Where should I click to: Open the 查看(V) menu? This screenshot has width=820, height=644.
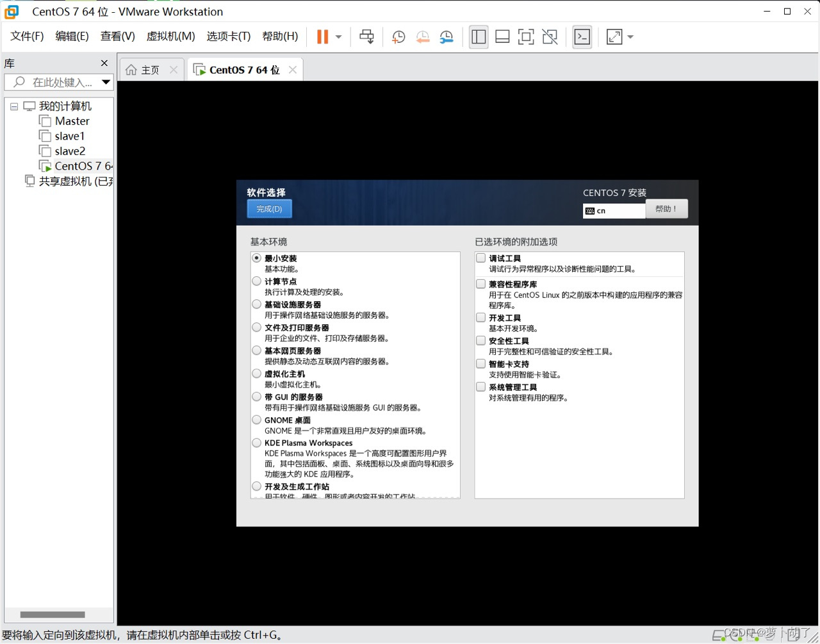click(x=118, y=37)
